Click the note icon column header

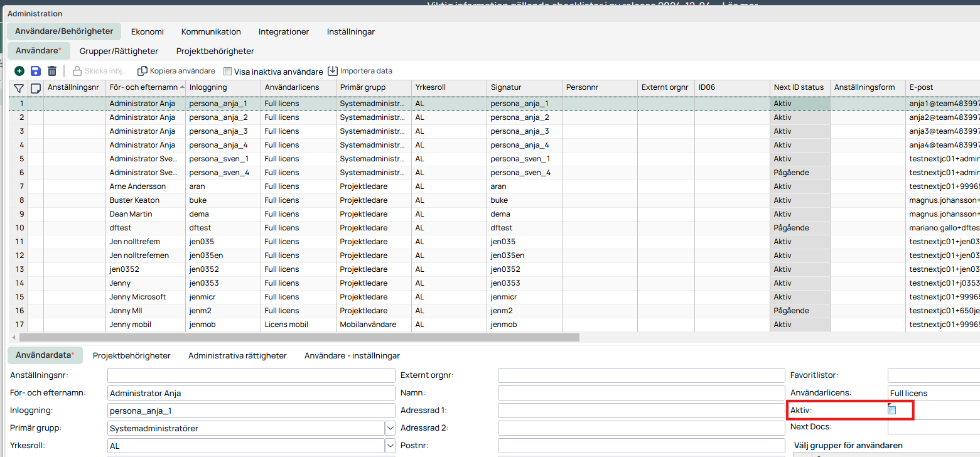(x=36, y=88)
